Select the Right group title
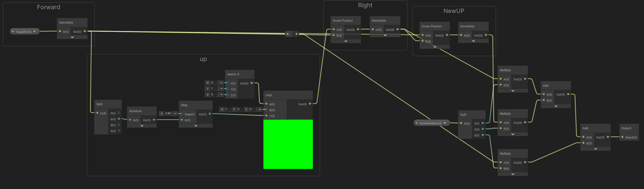The image size is (644, 189). point(365,5)
